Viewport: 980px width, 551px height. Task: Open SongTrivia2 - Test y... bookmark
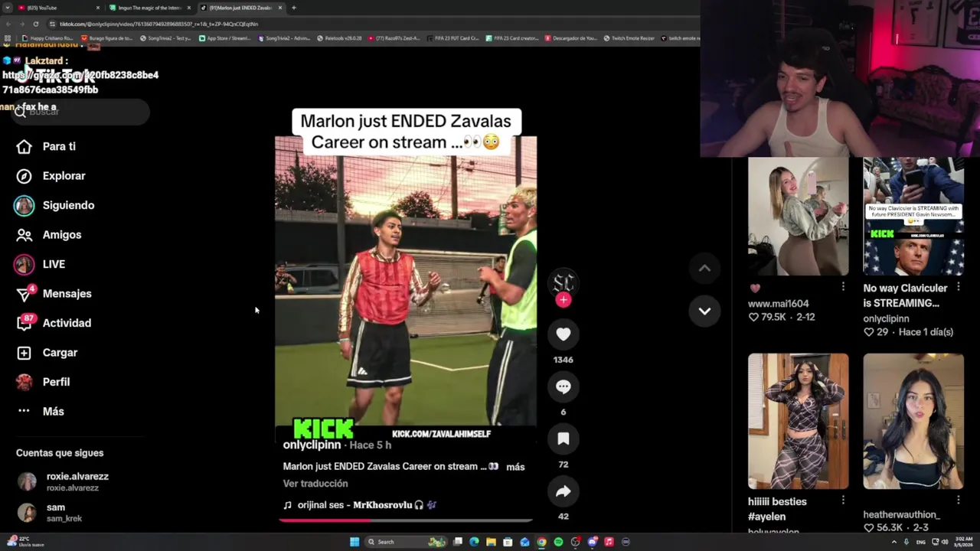point(165,38)
